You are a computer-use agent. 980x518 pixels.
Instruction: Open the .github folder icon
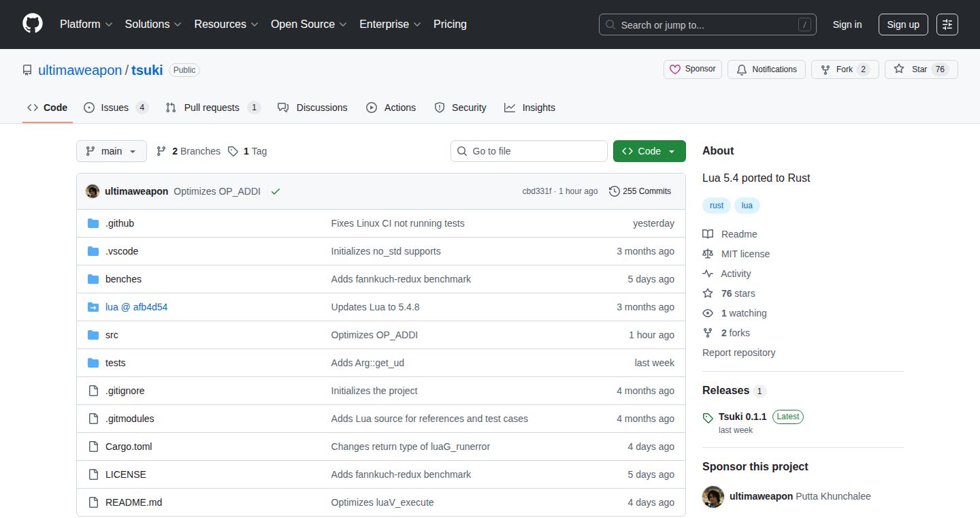[93, 223]
